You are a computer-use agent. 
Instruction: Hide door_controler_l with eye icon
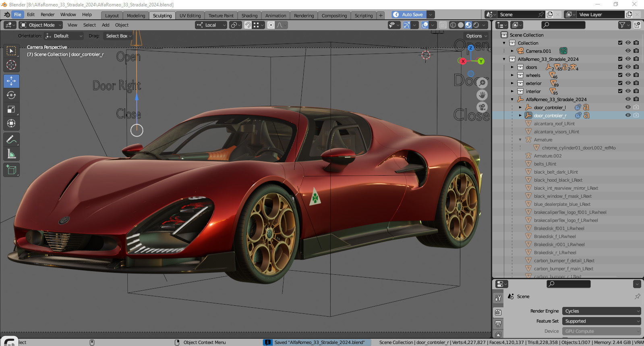coord(628,107)
